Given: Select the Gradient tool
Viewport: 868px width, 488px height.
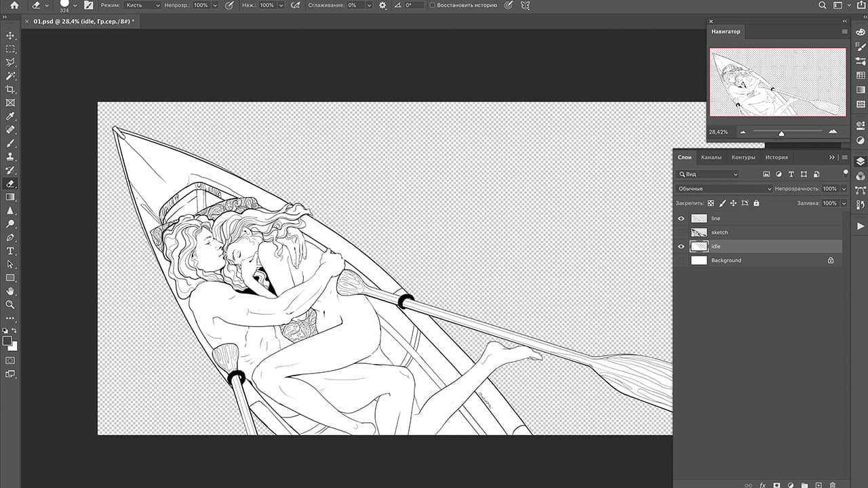Looking at the screenshot, I should coord(10,197).
